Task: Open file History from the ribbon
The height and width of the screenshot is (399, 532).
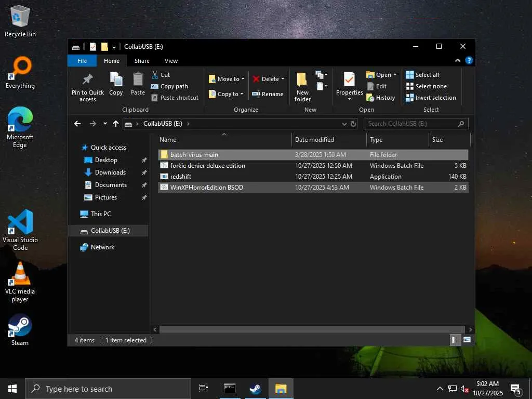Action: tap(381, 98)
